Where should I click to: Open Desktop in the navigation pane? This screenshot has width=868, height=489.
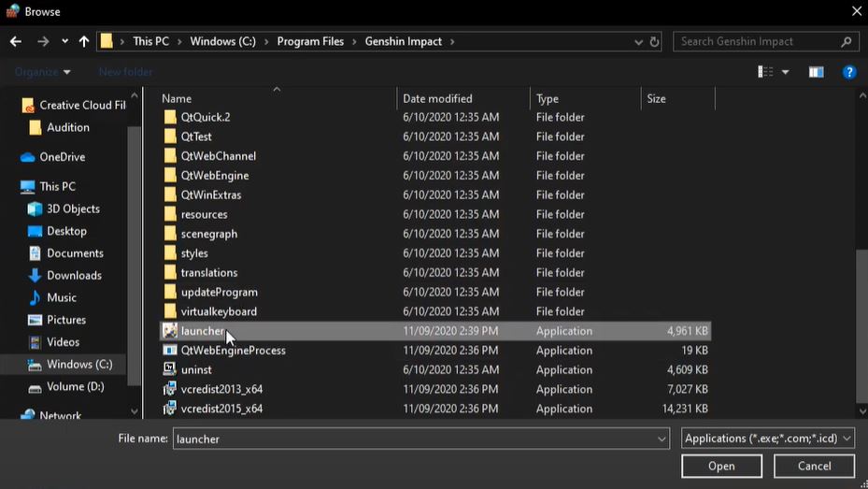[x=57, y=231]
